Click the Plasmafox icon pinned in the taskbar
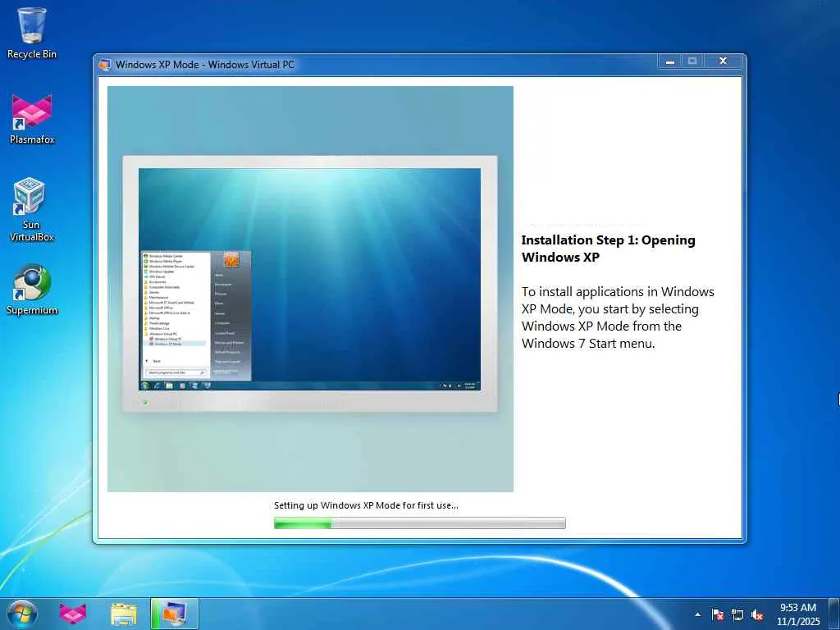 click(x=73, y=614)
